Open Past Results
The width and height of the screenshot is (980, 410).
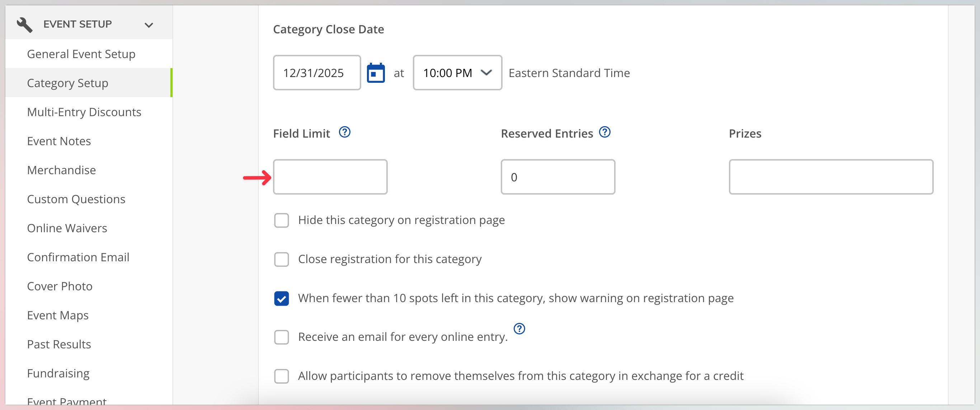tap(59, 344)
